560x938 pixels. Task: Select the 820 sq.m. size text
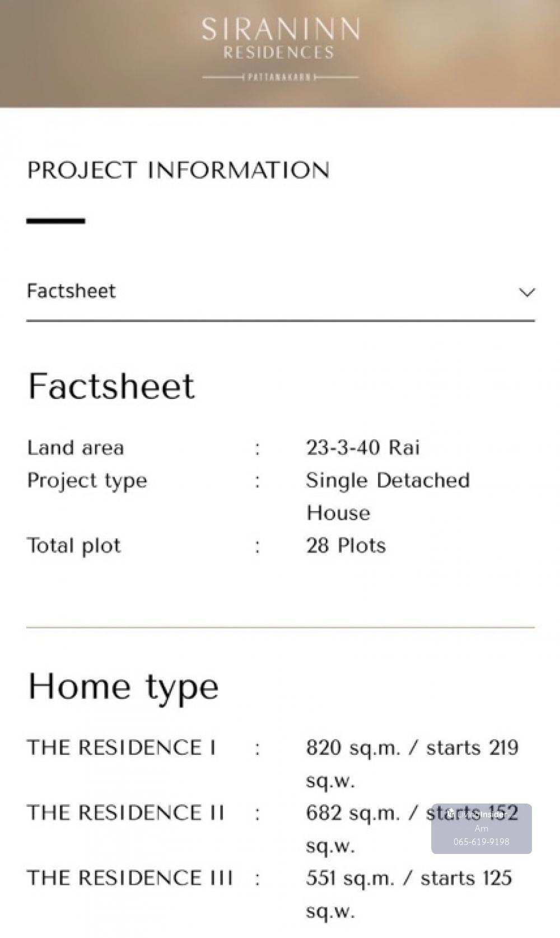tap(353, 748)
